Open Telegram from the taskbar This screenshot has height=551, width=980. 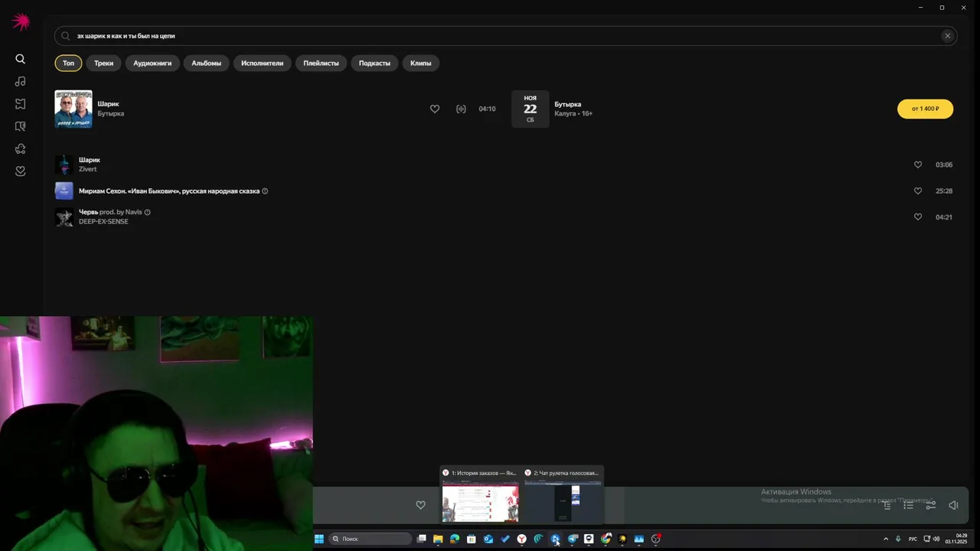click(572, 539)
